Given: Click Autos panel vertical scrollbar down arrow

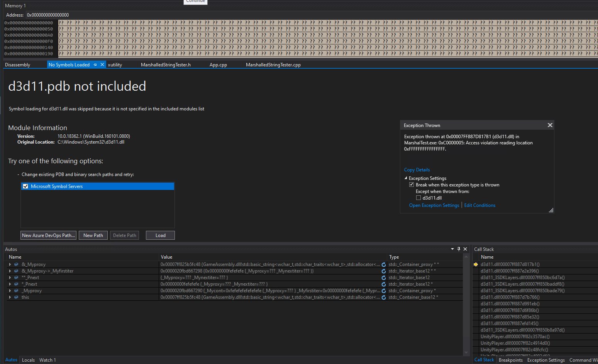Looking at the screenshot, I should (x=466, y=352).
